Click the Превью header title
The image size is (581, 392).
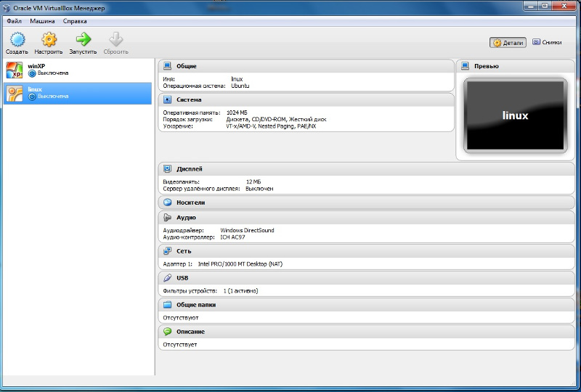tap(486, 66)
